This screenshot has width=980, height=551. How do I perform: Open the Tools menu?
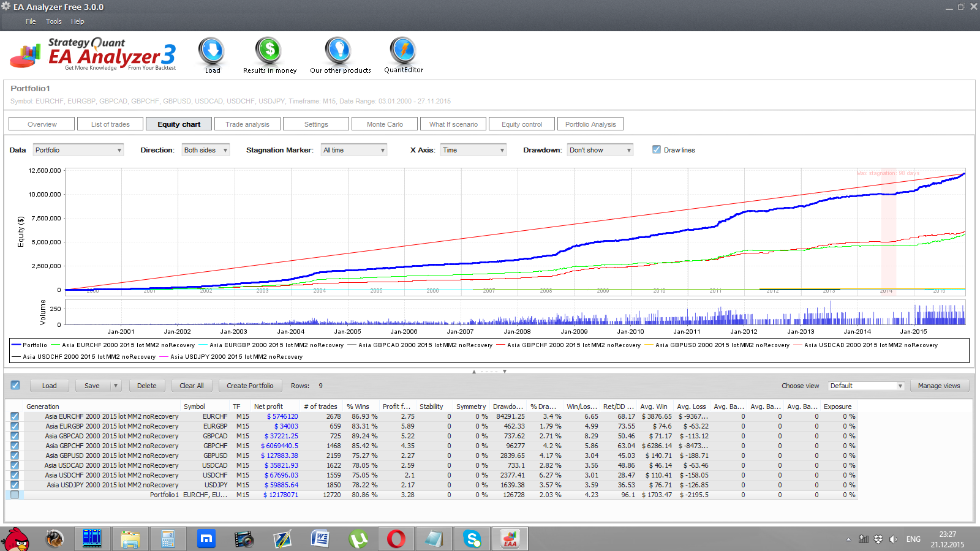[54, 21]
